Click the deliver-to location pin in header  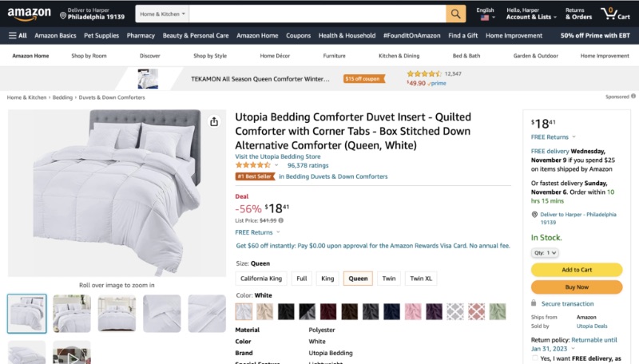click(62, 15)
